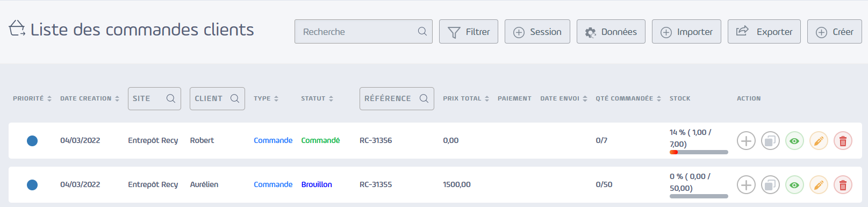Click the plus icon for order RC-31356

coord(746,141)
